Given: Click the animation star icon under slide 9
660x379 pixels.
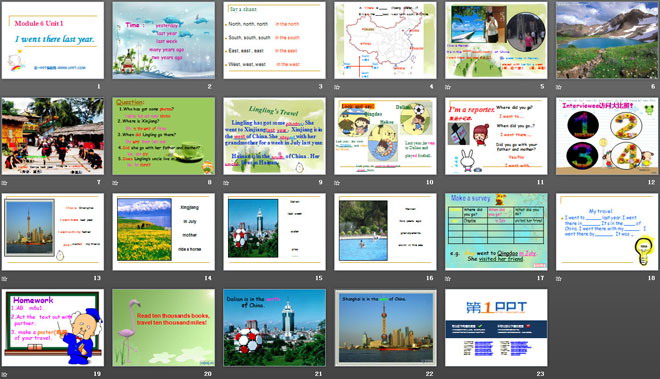Looking at the screenshot, I should pos(226,183).
